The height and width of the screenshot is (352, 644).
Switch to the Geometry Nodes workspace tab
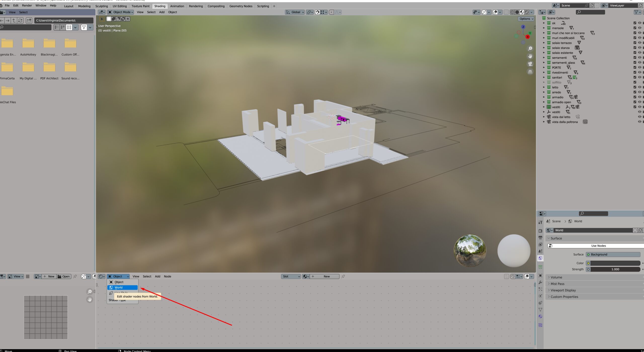point(240,6)
